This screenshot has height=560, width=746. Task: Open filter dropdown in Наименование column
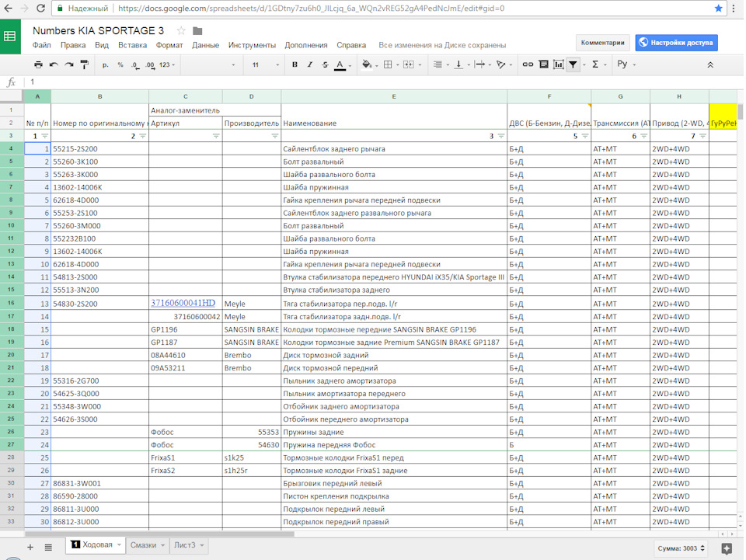point(501,136)
